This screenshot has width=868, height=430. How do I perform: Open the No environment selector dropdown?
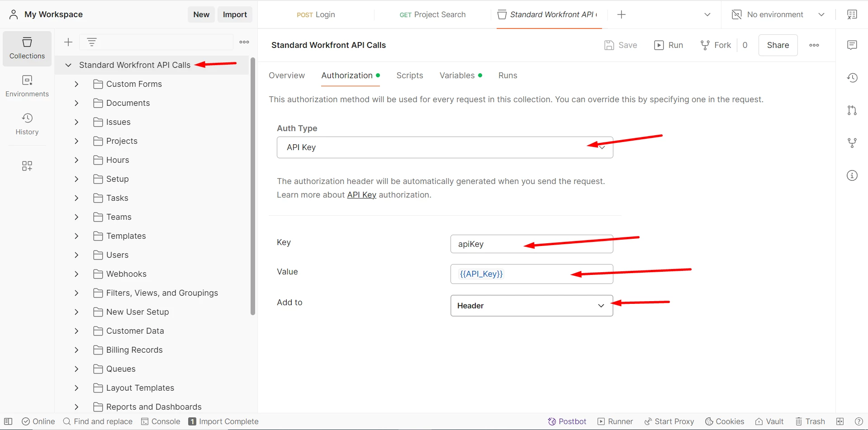pos(778,14)
